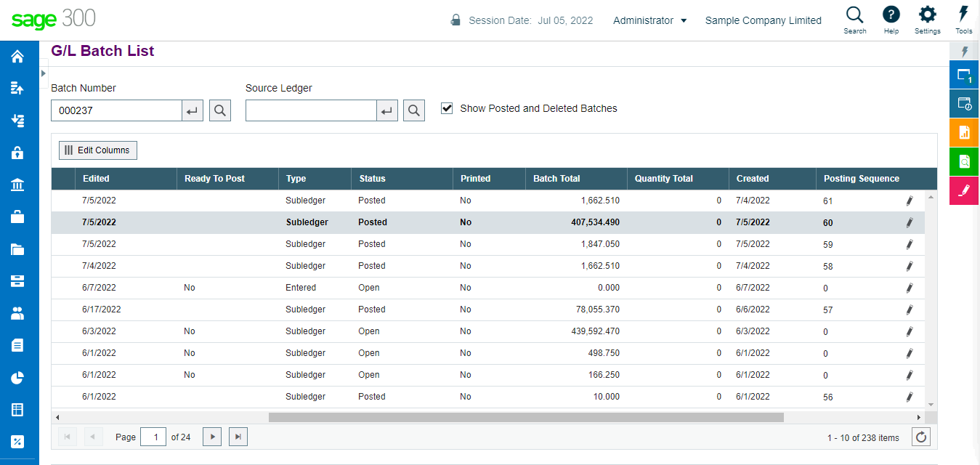The width and height of the screenshot is (980, 465).
Task: Collapse the left navigation via arrow tab
Action: click(x=43, y=73)
